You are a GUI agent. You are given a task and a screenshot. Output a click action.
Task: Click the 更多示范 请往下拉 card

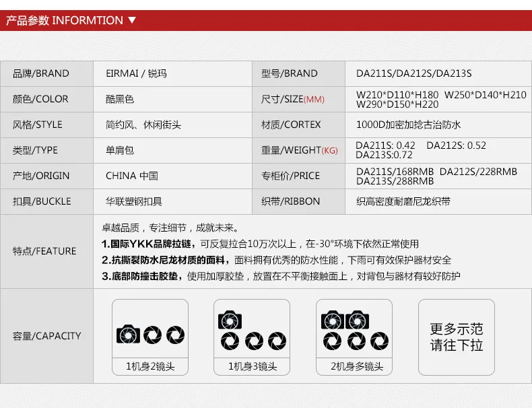click(x=457, y=337)
